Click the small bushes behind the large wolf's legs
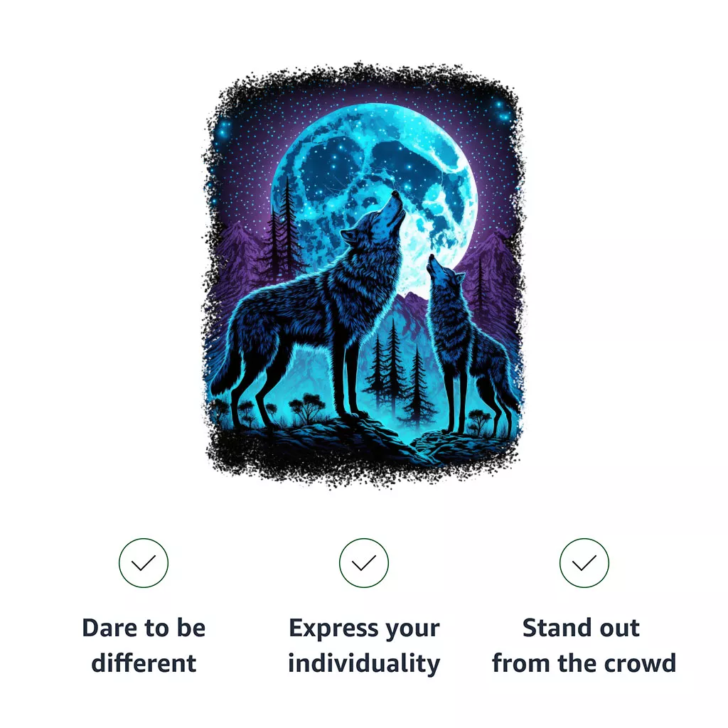The width and height of the screenshot is (728, 728). (306, 407)
